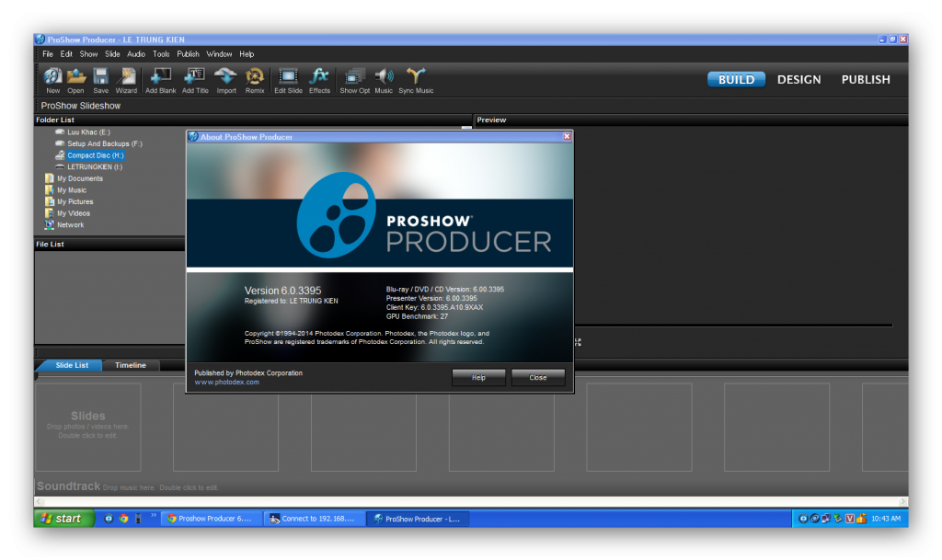Click the 'Client Key: 6.0.3395.A10.9XAX' text
Image resolution: width=942 pixels, height=560 pixels.
[434, 307]
